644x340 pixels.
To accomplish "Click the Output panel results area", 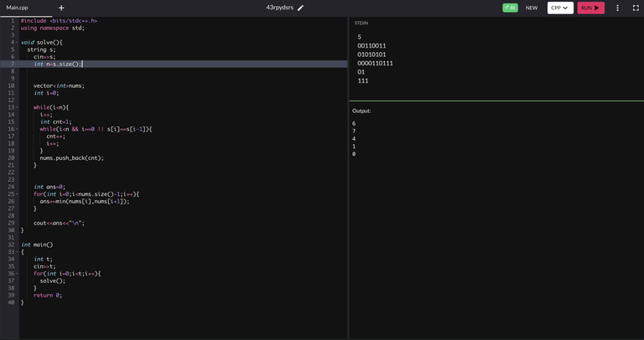I will tap(495, 209).
